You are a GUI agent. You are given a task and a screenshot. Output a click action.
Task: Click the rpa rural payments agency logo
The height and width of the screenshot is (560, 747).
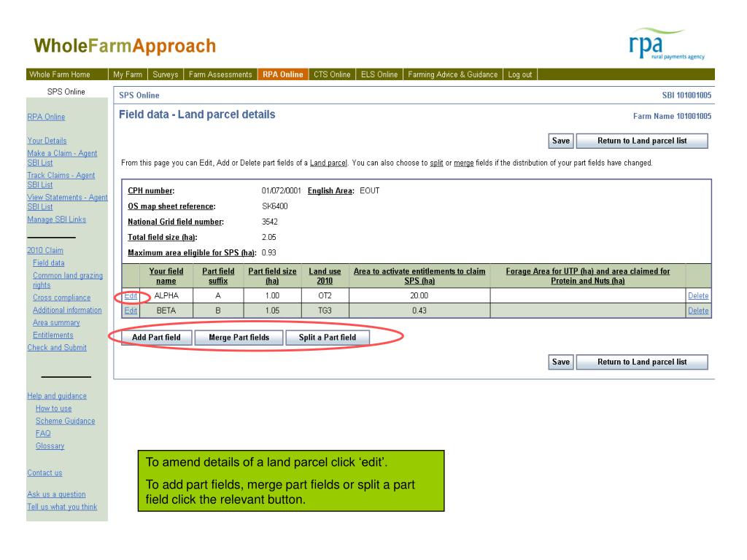point(667,44)
